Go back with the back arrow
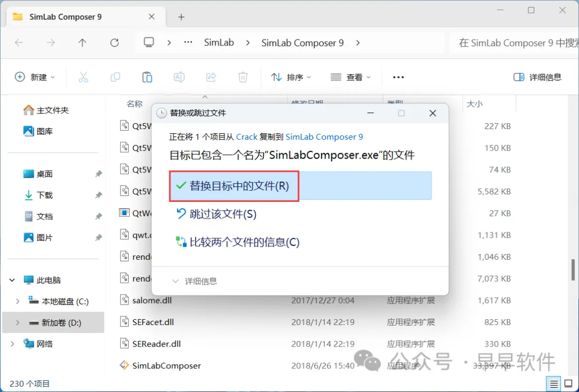579x392 pixels. pyautogui.click(x=19, y=43)
